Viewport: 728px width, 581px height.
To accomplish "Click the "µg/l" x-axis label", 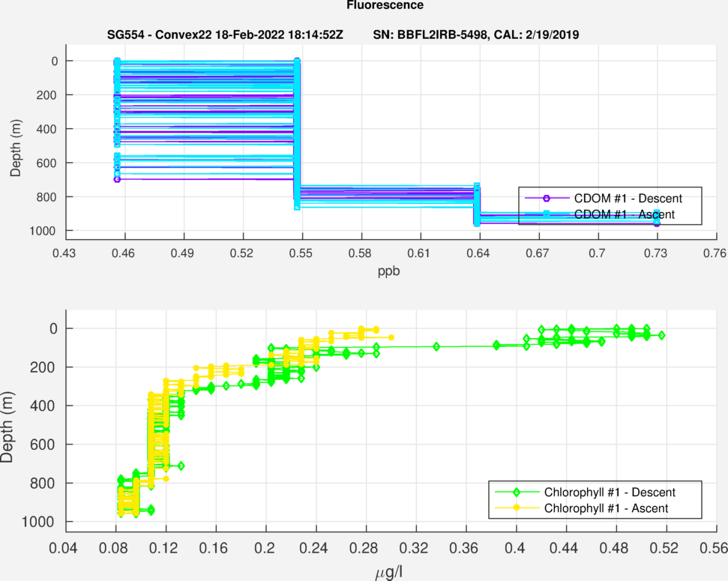I will 388,574.
